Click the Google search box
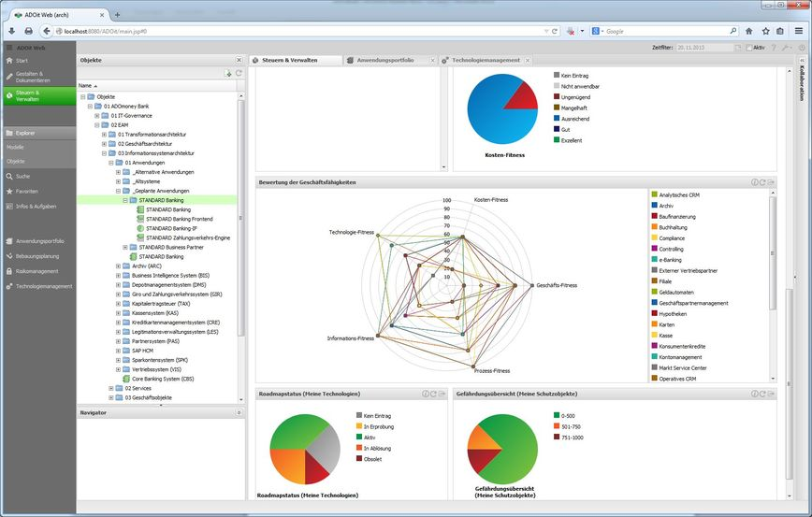Image resolution: width=812 pixels, height=517 pixels. (664, 31)
